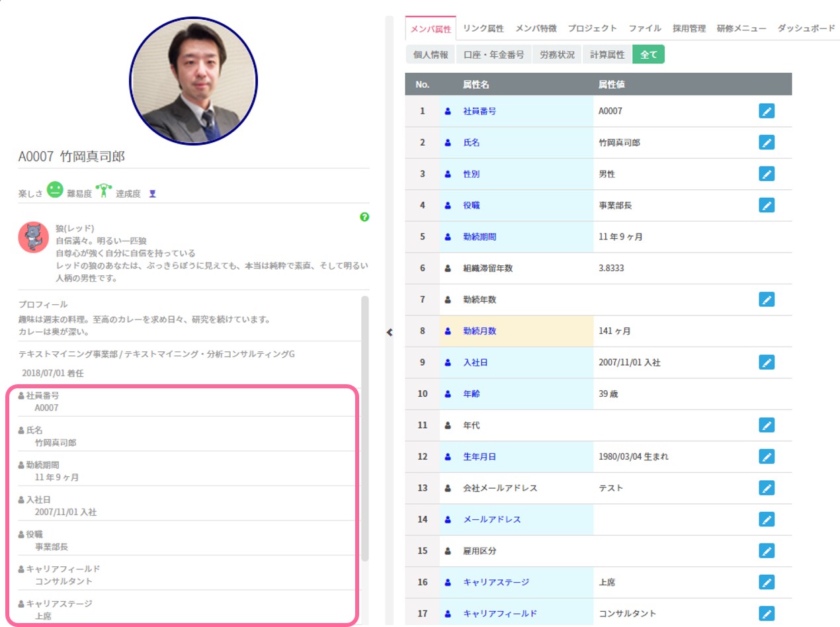Open edit for 性別 attribute
840x627 pixels.
point(766,174)
